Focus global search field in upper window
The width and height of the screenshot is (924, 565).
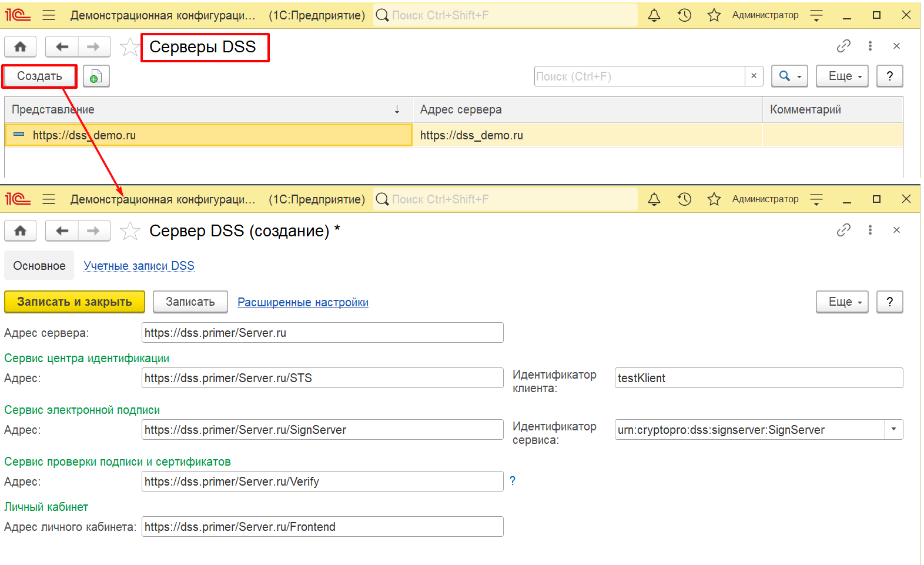click(505, 15)
